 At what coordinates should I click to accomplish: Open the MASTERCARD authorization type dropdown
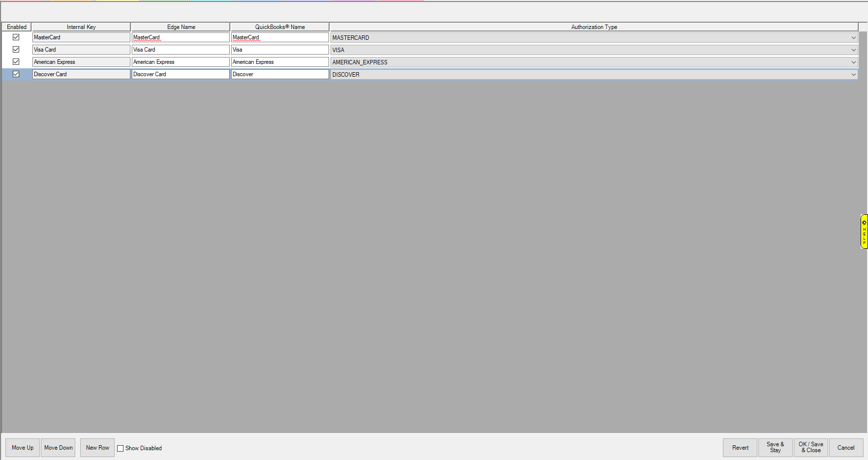(853, 38)
